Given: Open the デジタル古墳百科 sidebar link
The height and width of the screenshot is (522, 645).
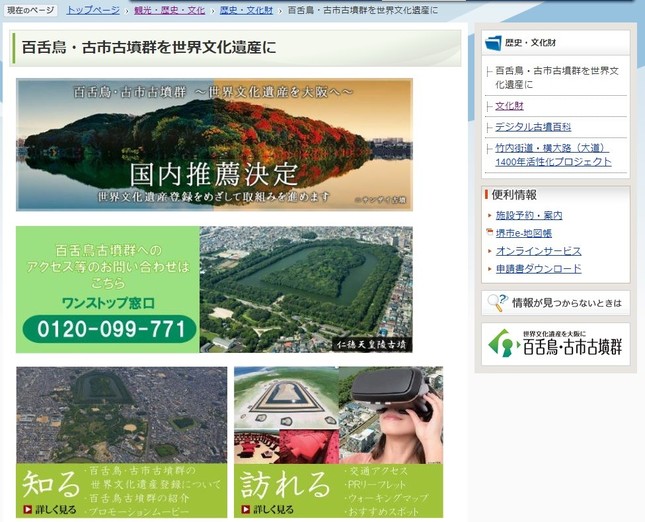Looking at the screenshot, I should [533, 127].
